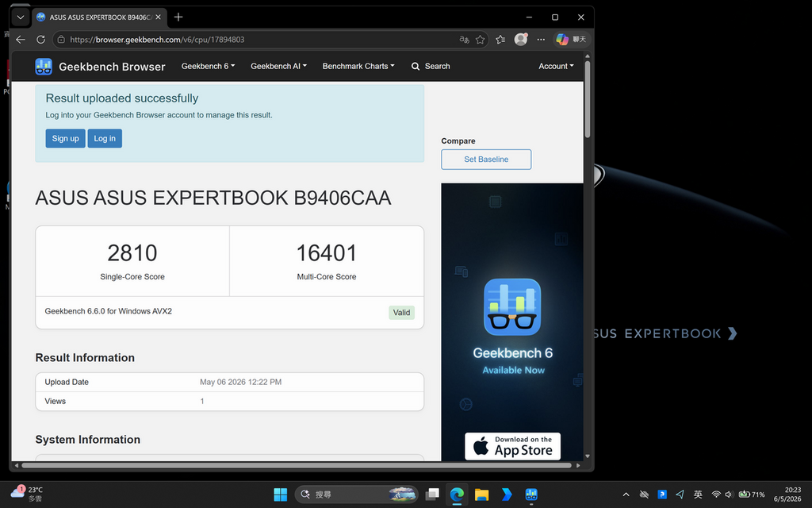Close the ASUS EXPERTBOOK browser tab
This screenshot has height=508, width=812.
[158, 17]
